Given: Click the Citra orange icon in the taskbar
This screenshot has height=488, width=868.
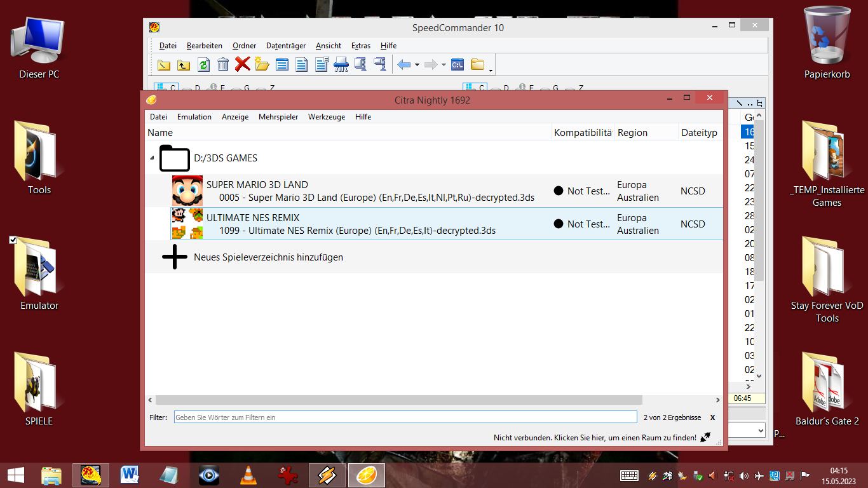Looking at the screenshot, I should pyautogui.click(x=367, y=475).
